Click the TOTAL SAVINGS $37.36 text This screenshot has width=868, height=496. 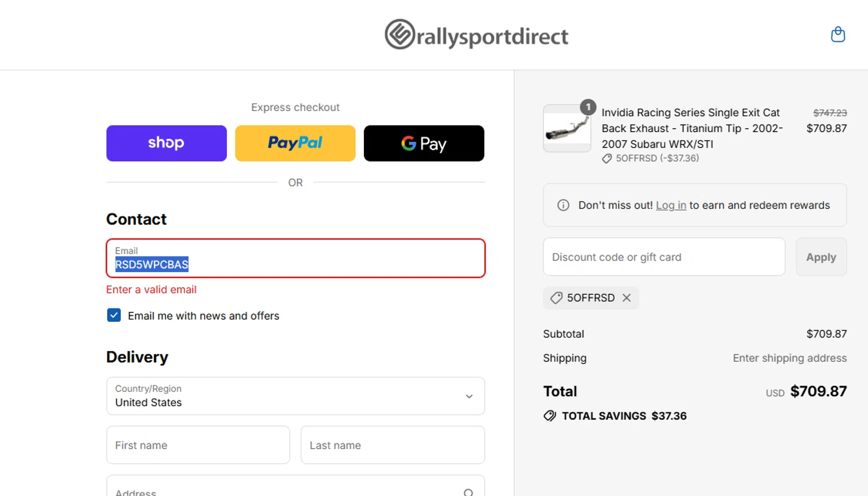(x=624, y=416)
